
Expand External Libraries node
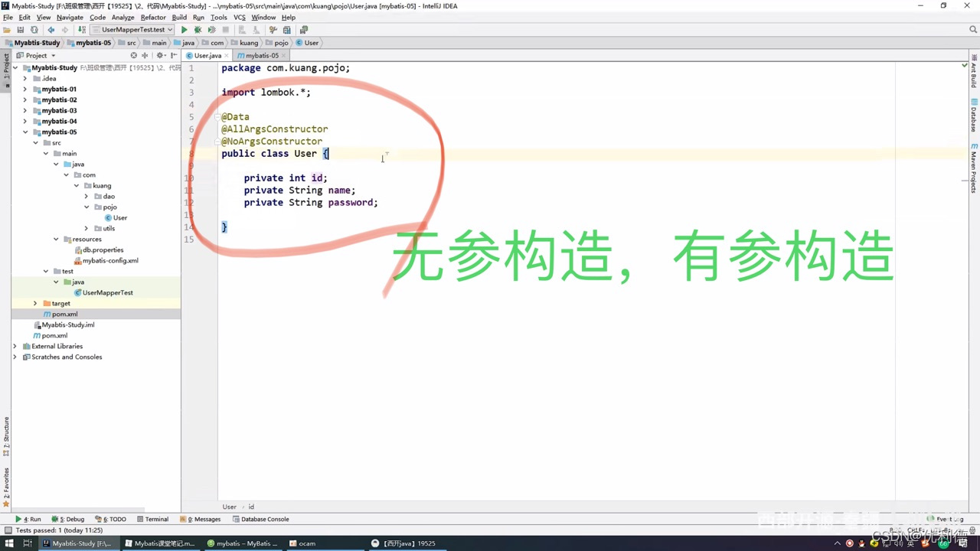pos(15,346)
